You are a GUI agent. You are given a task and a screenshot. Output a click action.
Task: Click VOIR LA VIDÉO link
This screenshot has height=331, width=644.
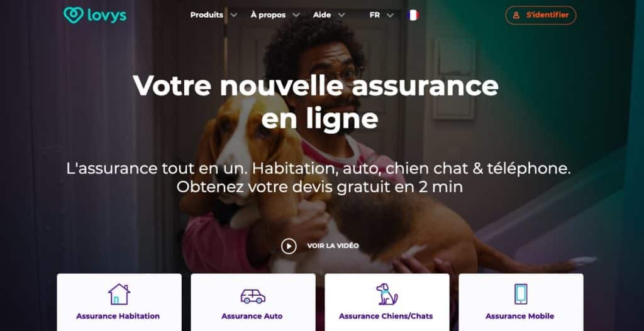coord(333,246)
